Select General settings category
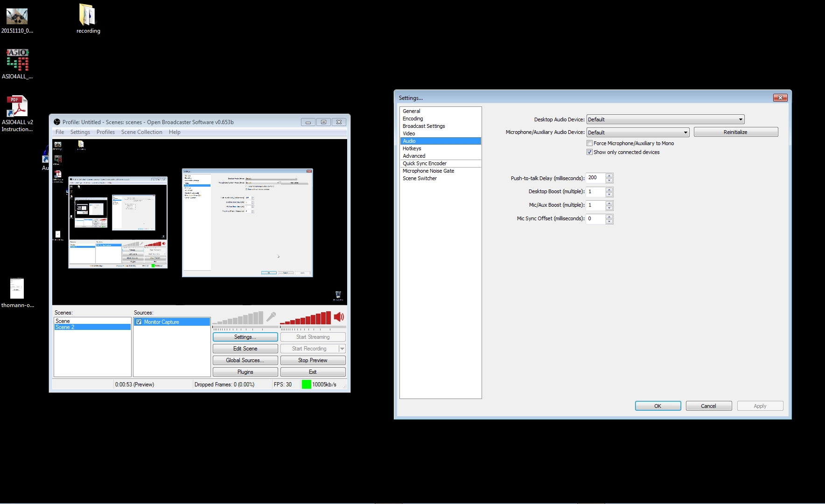 (x=440, y=111)
